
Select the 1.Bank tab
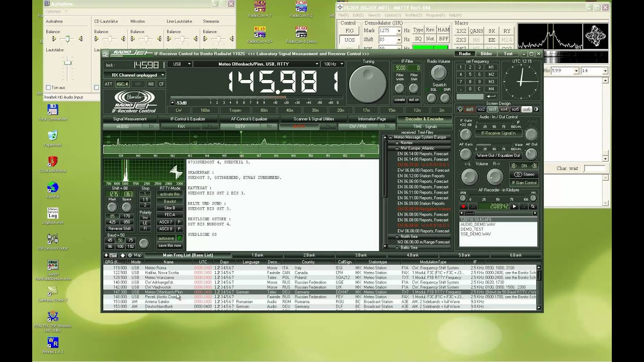click(258, 255)
